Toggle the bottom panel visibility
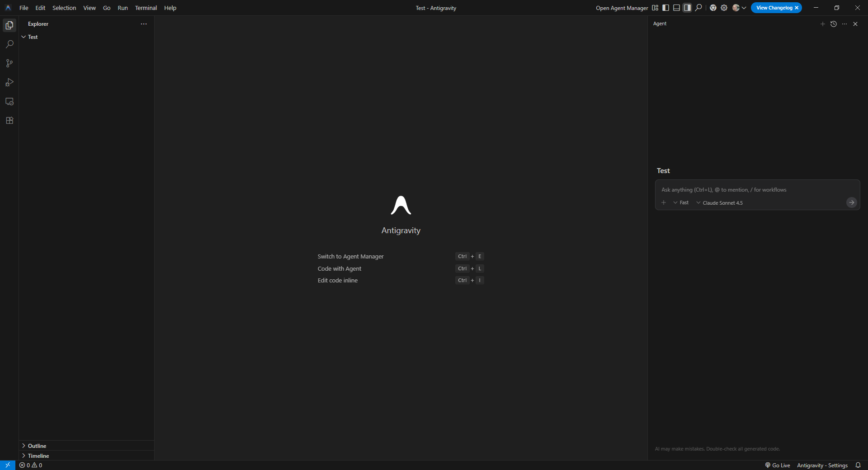Viewport: 868px width, 470px height. 676,8
